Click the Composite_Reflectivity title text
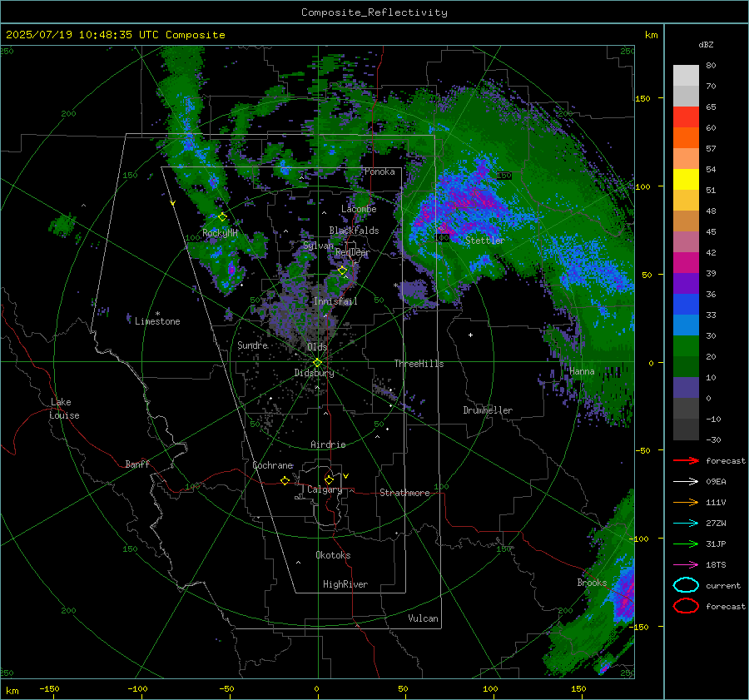The height and width of the screenshot is (700, 749). (374, 12)
